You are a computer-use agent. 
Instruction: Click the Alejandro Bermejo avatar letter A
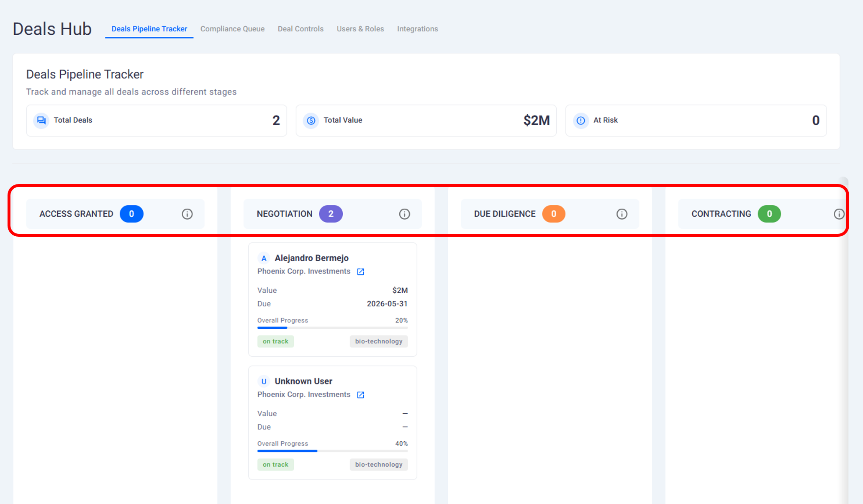(264, 258)
